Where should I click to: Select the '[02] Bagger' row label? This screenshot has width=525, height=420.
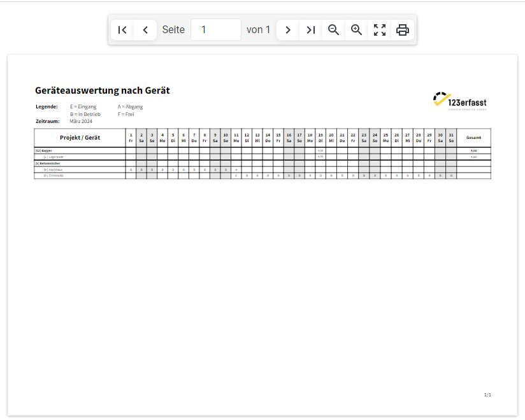coord(43,150)
